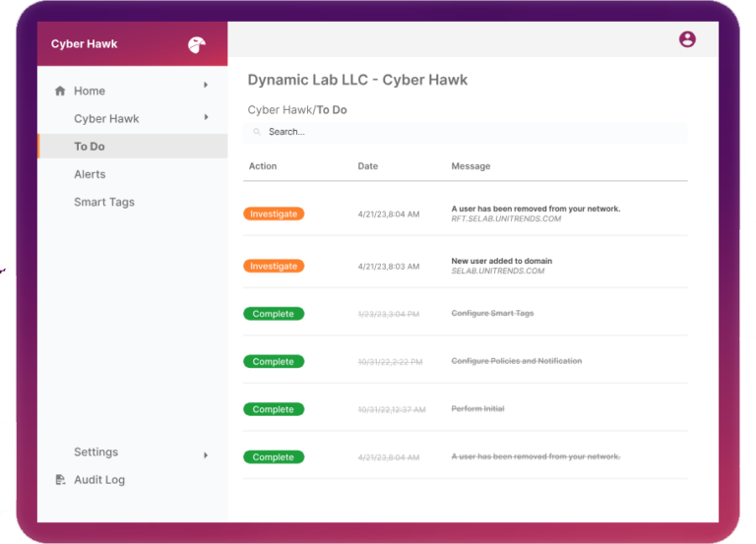Click date 4/21/23, 8:04 AM in first row
This screenshot has height=544, width=756.
(389, 213)
